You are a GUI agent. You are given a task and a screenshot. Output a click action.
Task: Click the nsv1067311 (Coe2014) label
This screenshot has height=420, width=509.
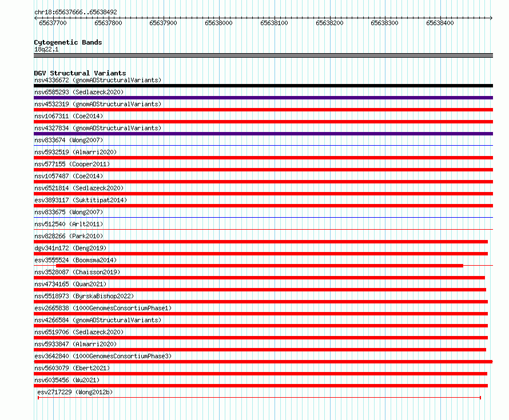(69, 116)
